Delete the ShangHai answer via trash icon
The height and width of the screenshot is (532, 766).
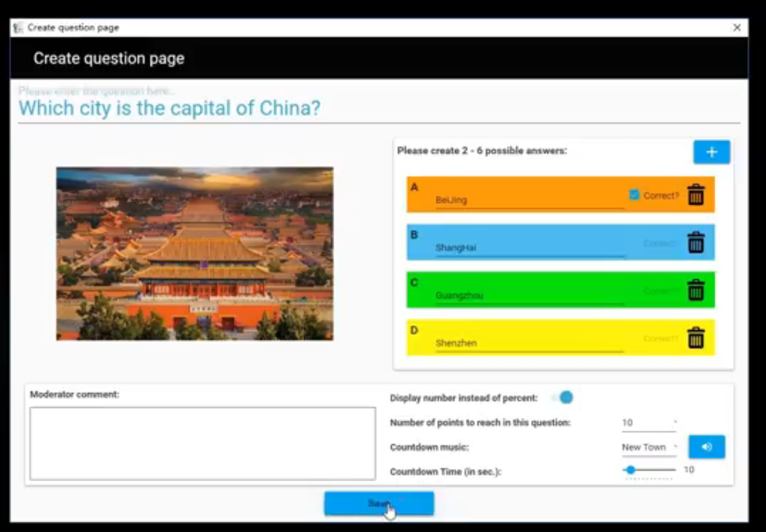click(x=696, y=242)
